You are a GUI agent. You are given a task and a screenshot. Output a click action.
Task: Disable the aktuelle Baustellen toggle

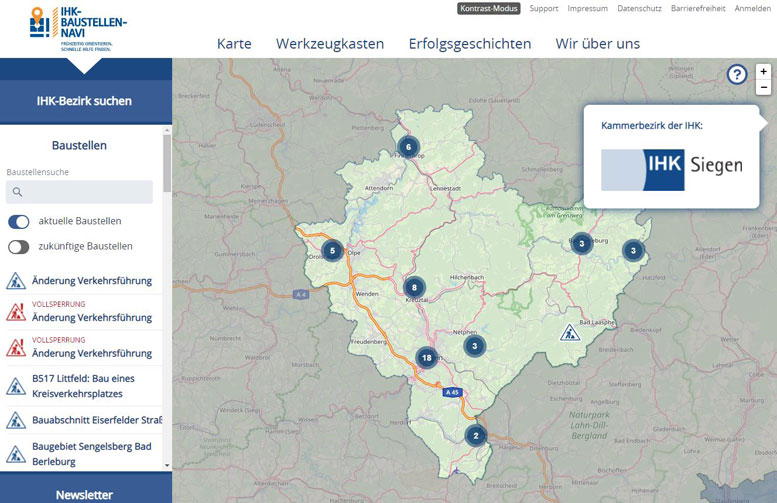click(19, 221)
